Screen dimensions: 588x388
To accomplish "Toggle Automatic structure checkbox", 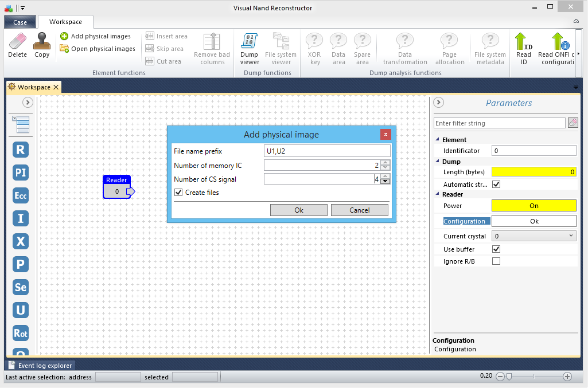I will click(x=496, y=185).
